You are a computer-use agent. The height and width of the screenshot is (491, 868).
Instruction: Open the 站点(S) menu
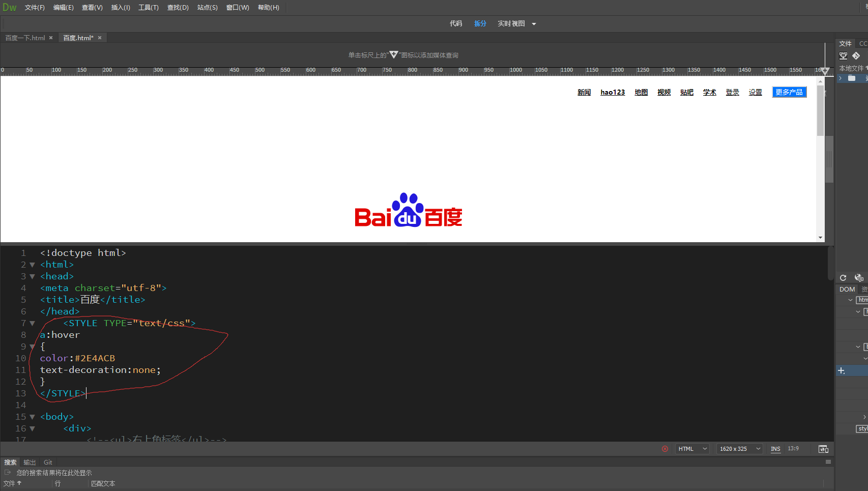click(208, 8)
